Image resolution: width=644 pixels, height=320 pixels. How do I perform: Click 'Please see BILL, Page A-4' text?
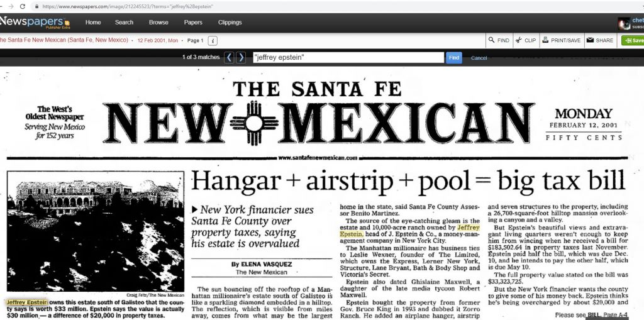tap(591, 315)
